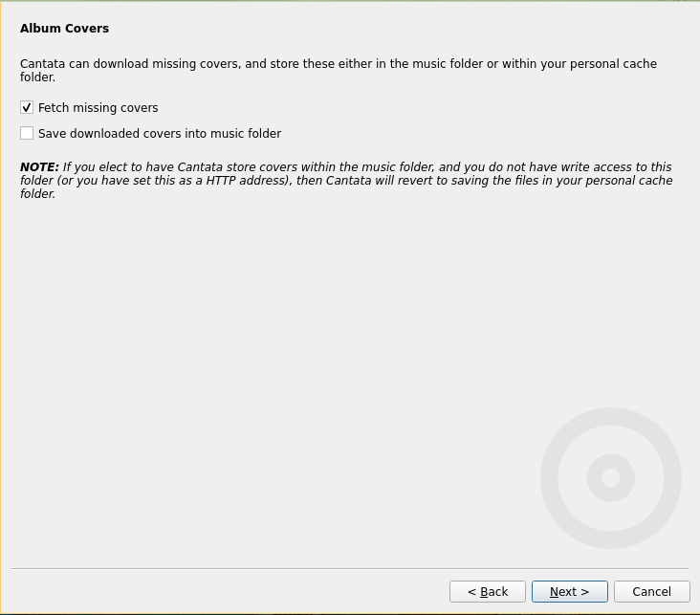Viewport: 700px width, 615px height.
Task: Return to the previous page with Back
Action: tap(487, 592)
